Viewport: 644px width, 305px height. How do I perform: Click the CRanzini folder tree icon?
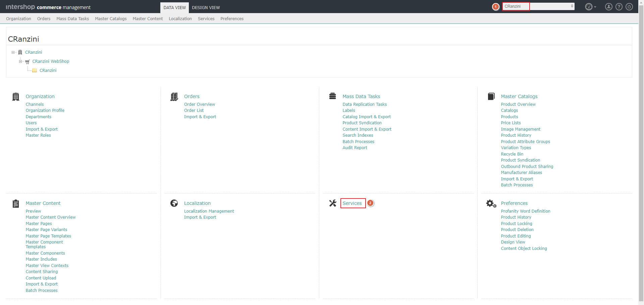coord(35,70)
